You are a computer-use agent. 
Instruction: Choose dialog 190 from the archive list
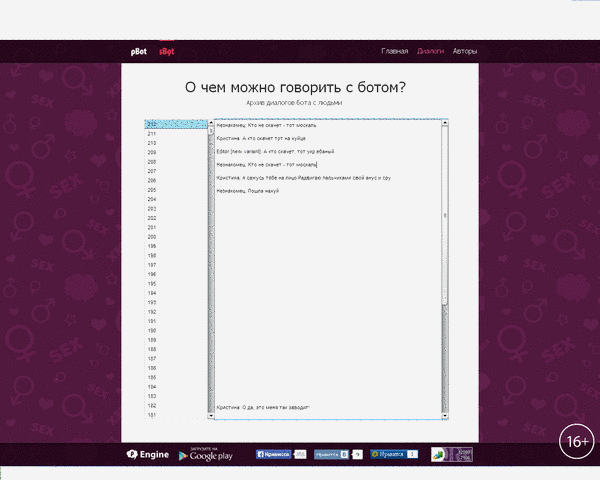tap(176, 330)
